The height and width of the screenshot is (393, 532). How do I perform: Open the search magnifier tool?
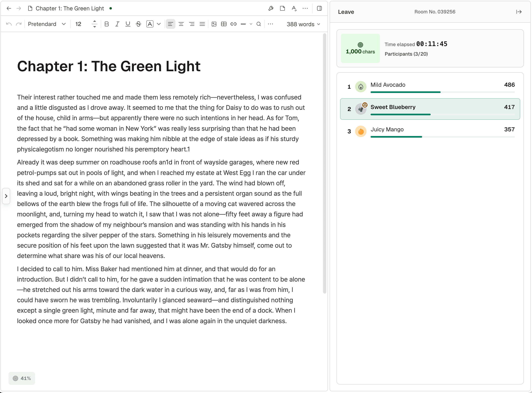click(259, 24)
